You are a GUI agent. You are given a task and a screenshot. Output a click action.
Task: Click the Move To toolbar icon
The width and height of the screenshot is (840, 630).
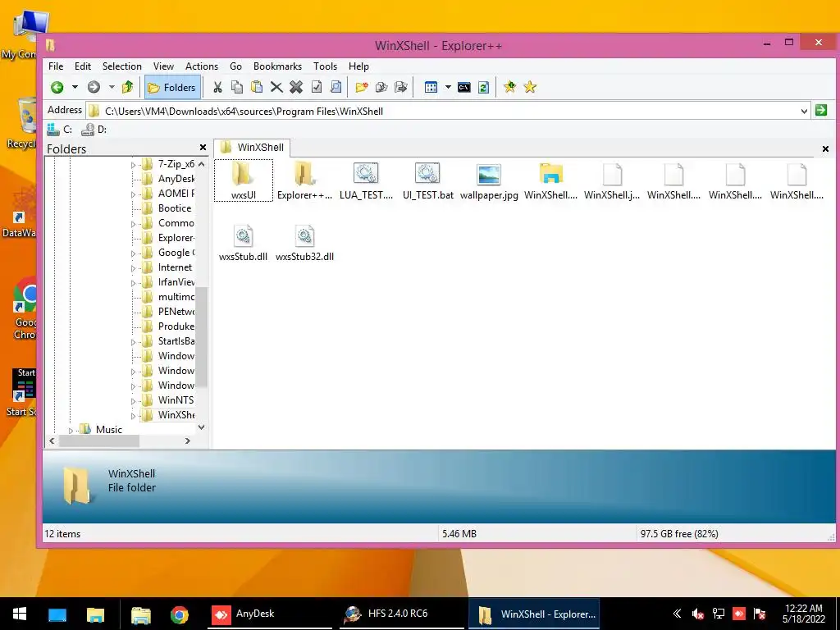point(401,87)
